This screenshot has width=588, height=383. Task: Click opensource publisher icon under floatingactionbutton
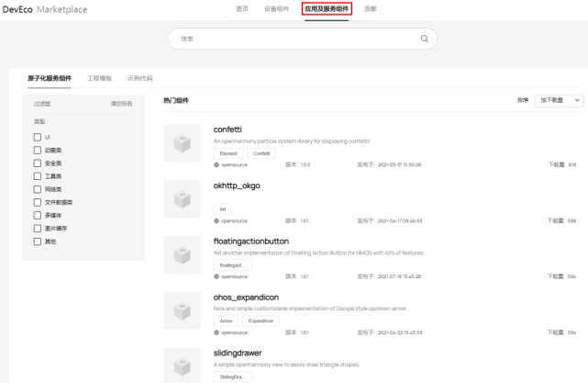click(216, 276)
